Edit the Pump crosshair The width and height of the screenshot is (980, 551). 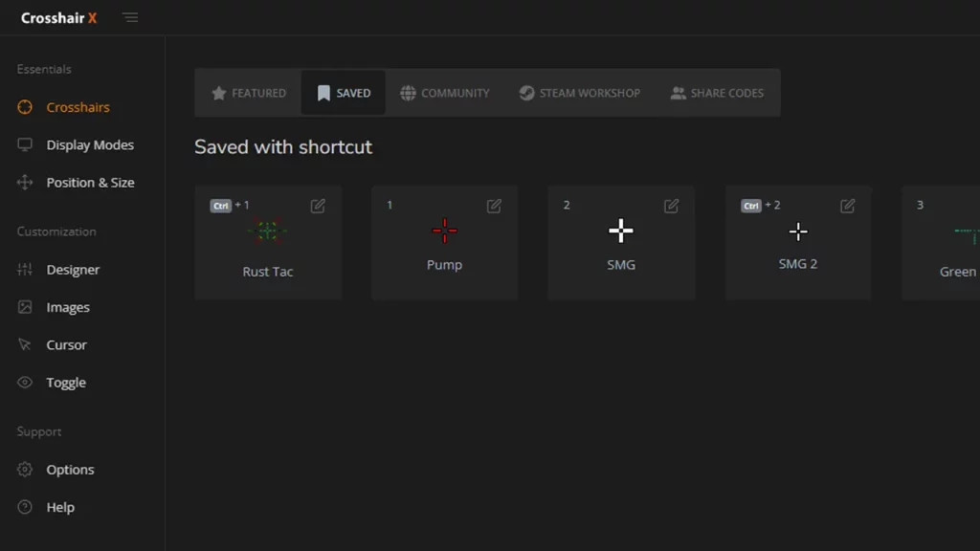point(494,206)
